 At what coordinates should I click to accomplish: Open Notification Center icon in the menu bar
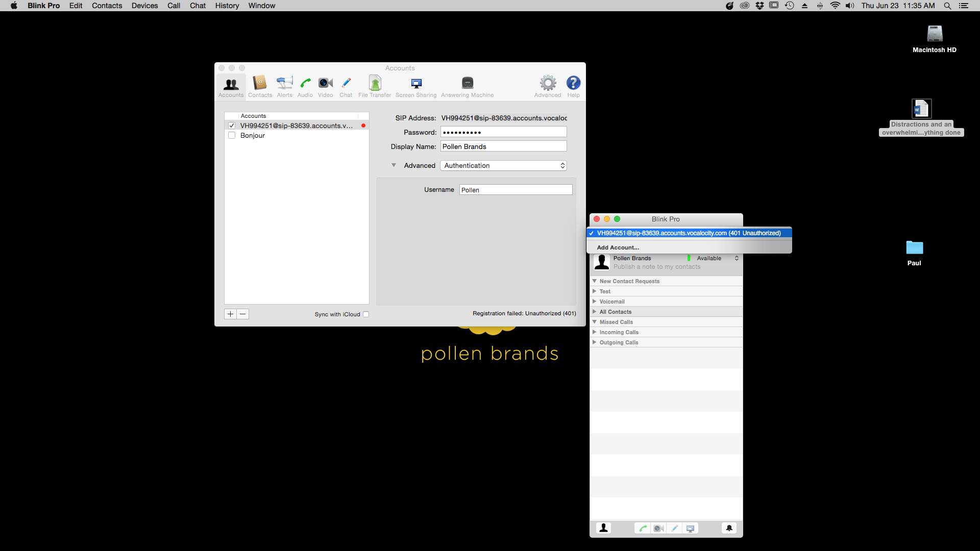964,6
